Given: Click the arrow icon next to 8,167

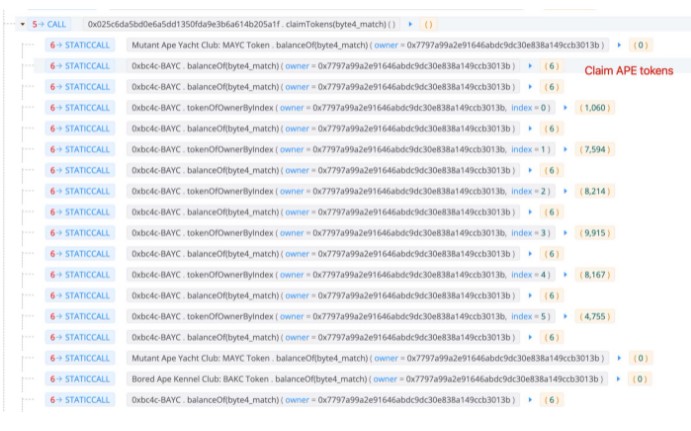Looking at the screenshot, I should tap(566, 274).
